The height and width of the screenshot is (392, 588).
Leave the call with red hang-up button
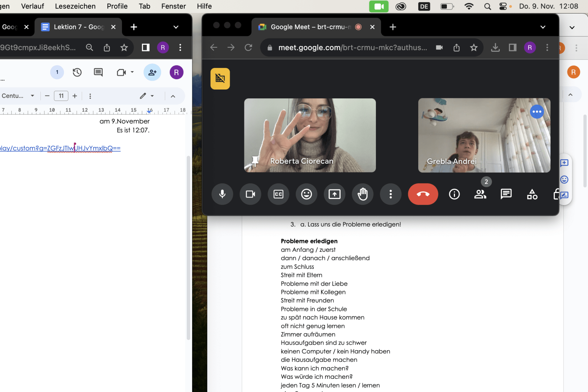click(423, 194)
